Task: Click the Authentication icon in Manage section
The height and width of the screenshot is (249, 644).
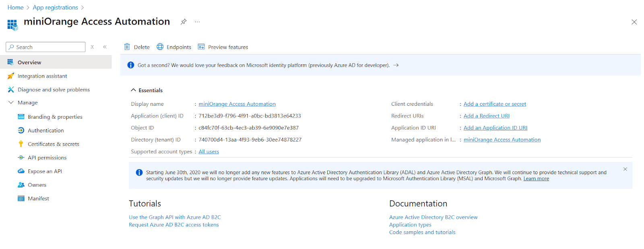Action: tap(21, 130)
